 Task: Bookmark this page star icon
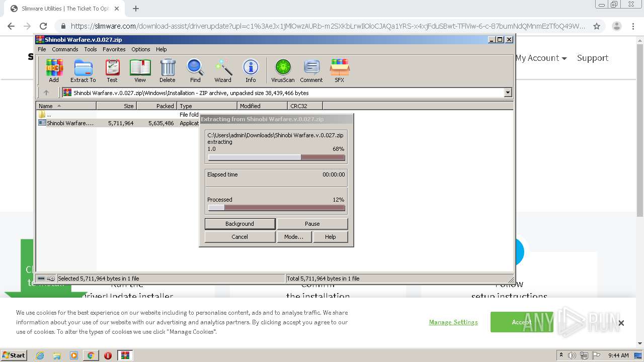pos(597,26)
